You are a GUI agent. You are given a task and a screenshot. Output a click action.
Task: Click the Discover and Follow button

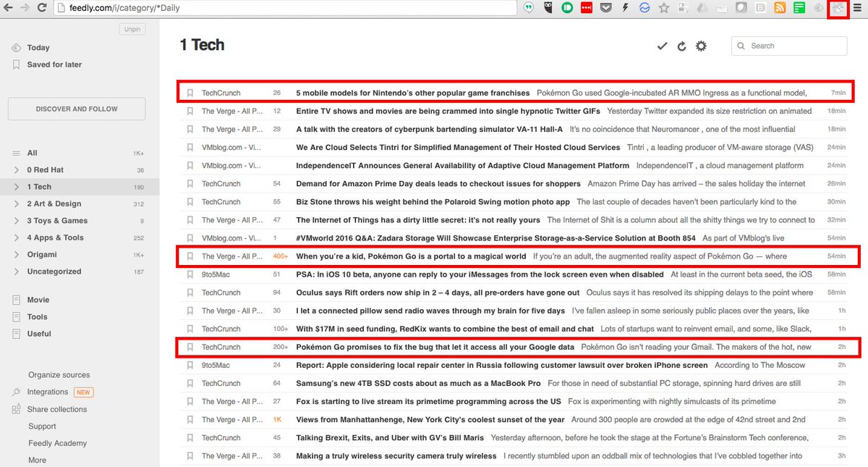(x=77, y=109)
